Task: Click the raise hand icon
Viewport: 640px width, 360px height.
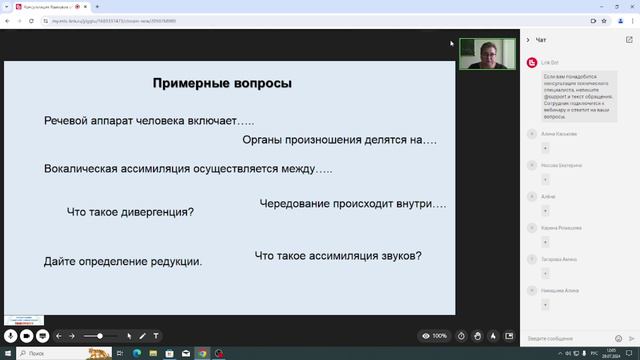Action: pos(477,336)
